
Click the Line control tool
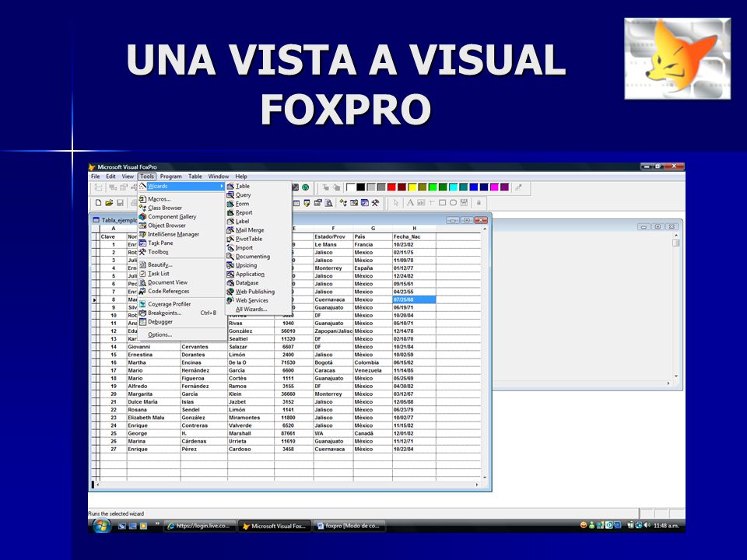432,203
